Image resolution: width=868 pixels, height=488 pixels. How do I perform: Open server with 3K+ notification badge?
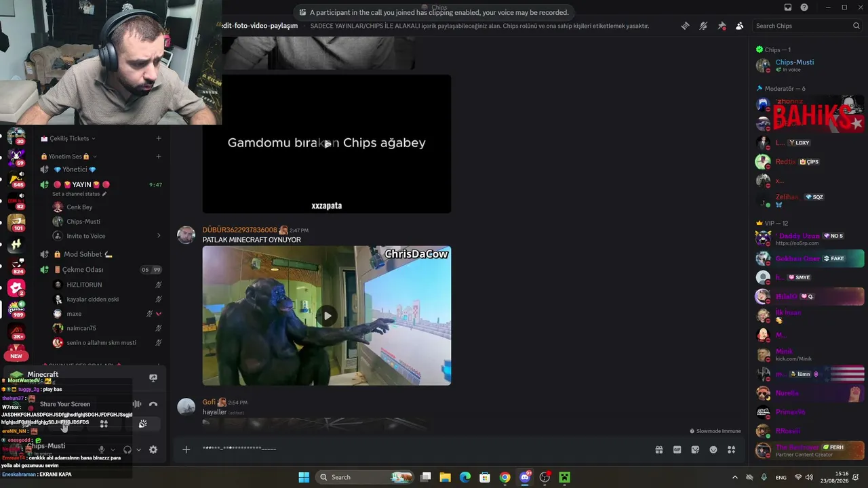[16, 331]
